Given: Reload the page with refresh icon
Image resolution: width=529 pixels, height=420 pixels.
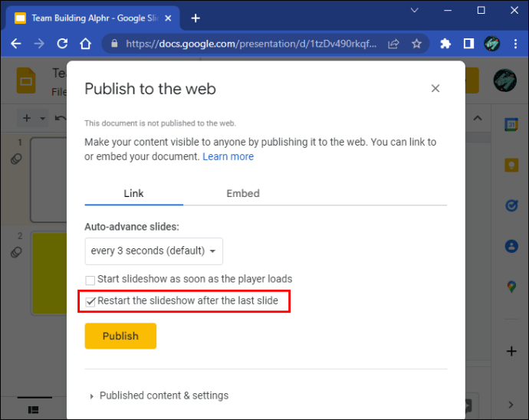Looking at the screenshot, I should click(x=62, y=44).
